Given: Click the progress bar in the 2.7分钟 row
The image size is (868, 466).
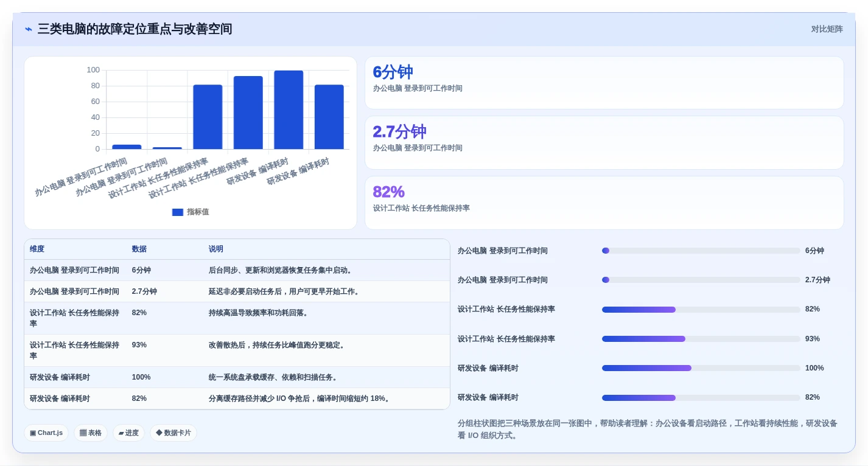Looking at the screenshot, I should (701, 280).
